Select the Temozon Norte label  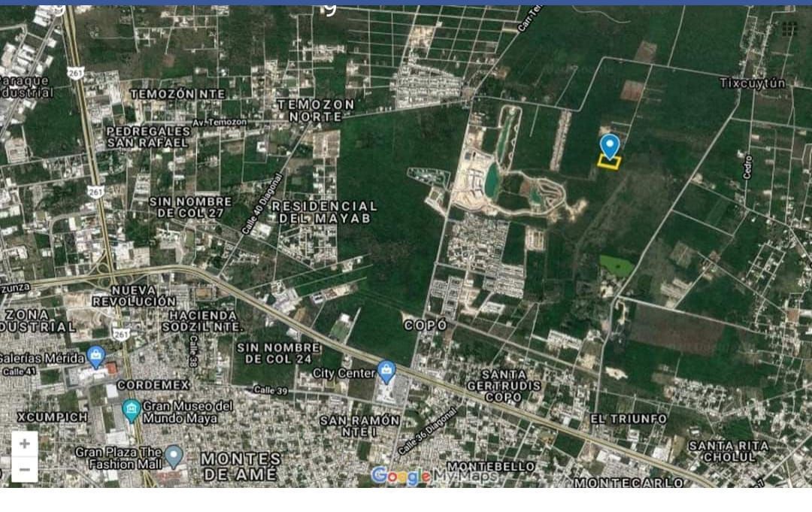pos(316,111)
